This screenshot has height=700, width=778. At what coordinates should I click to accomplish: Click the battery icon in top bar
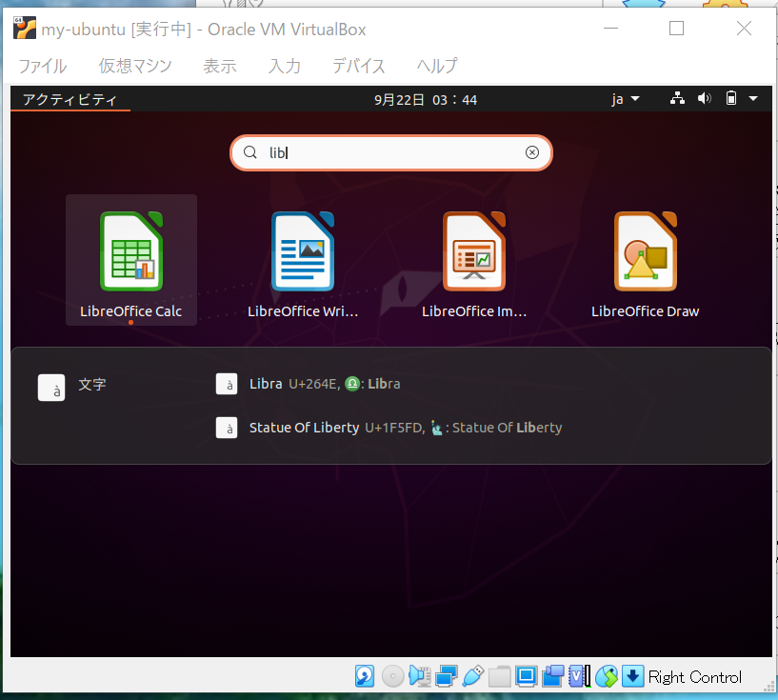pyautogui.click(x=731, y=98)
